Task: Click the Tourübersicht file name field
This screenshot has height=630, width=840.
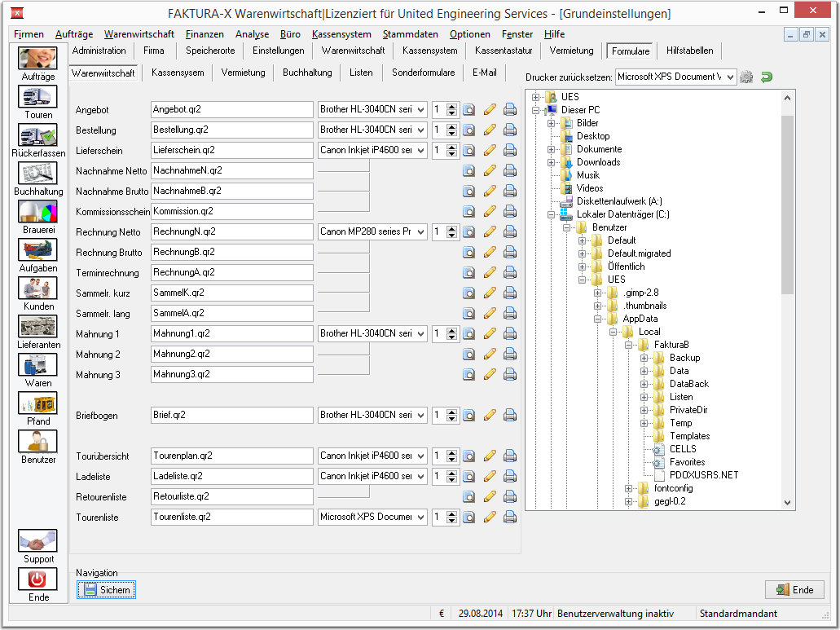Action: tap(232, 456)
